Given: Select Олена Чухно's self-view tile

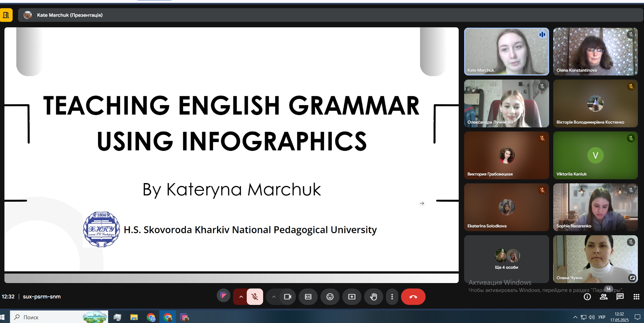Looking at the screenshot, I should (595, 259).
